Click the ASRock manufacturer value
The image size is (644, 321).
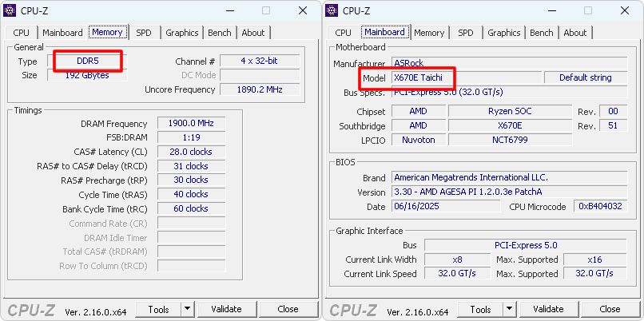(509, 63)
